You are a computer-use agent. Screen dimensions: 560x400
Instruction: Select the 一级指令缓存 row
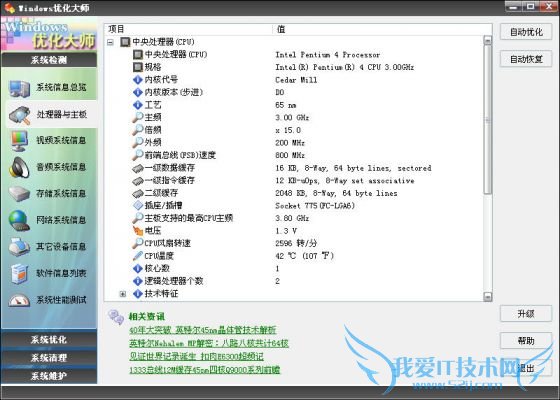point(293,180)
